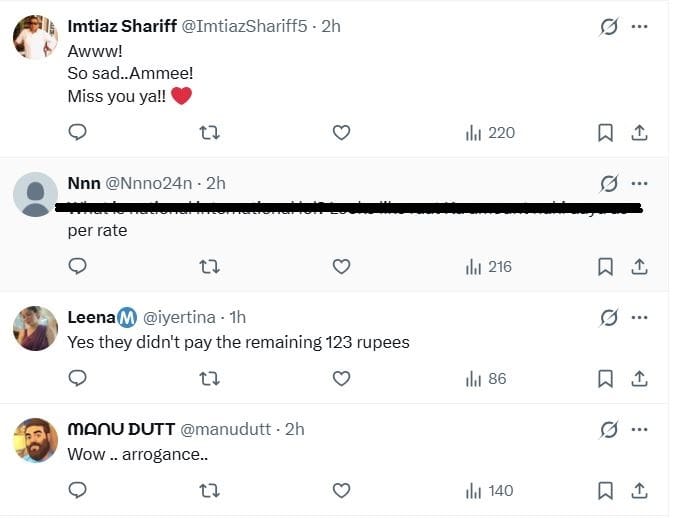Bookmark Imtiaz Shariff's tweet

point(605,132)
